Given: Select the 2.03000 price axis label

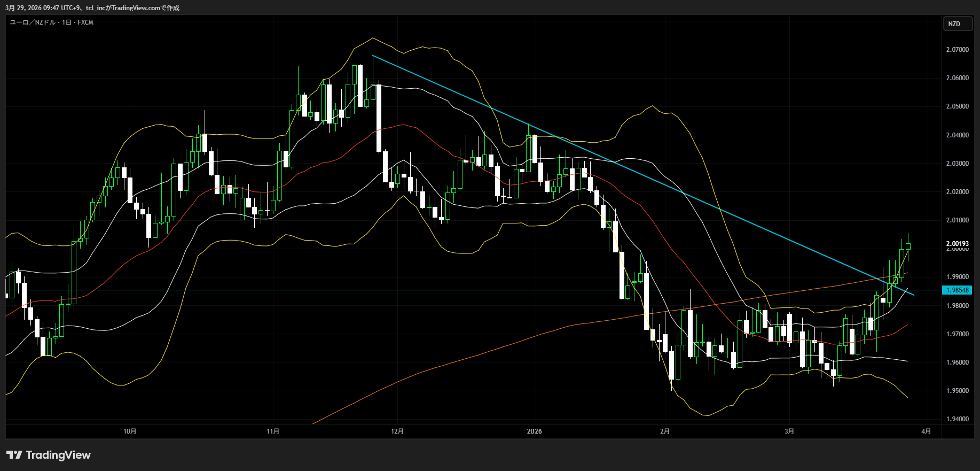Looking at the screenshot, I should [957, 164].
